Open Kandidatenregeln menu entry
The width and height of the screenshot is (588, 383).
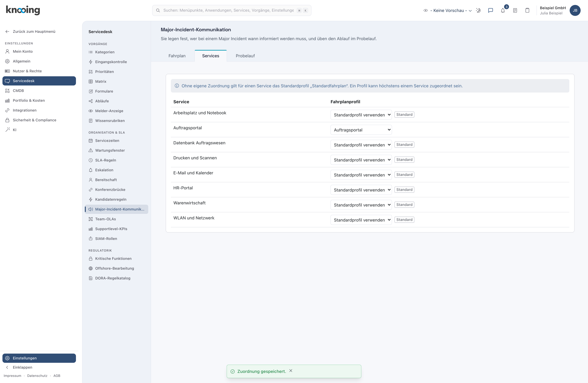tap(116, 199)
